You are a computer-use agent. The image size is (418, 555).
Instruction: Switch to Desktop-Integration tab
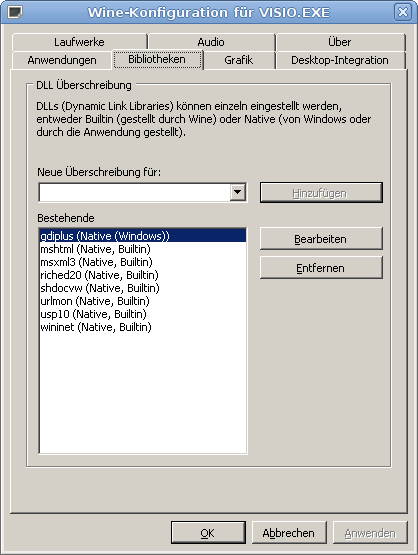[x=340, y=60]
